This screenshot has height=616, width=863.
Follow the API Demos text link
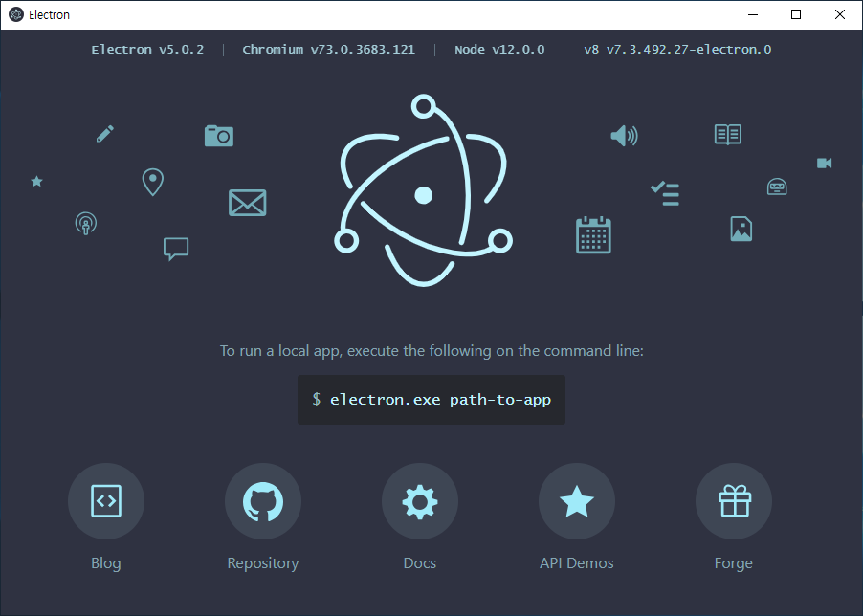(577, 563)
